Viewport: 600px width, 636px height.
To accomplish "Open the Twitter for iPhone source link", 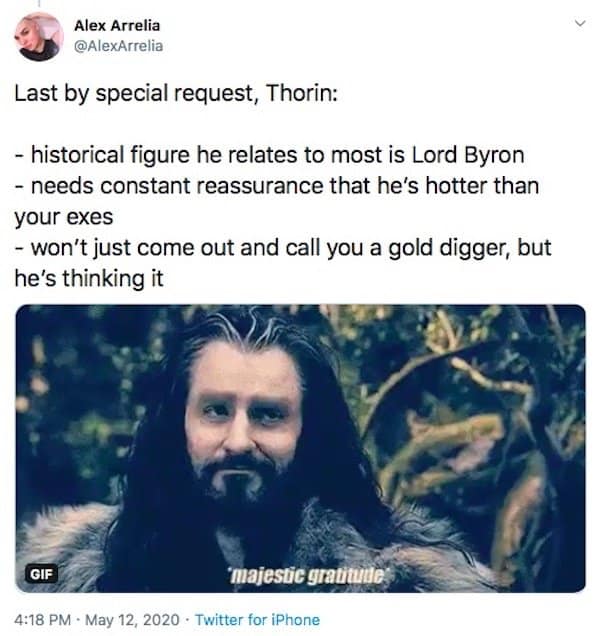I will 257,620.
